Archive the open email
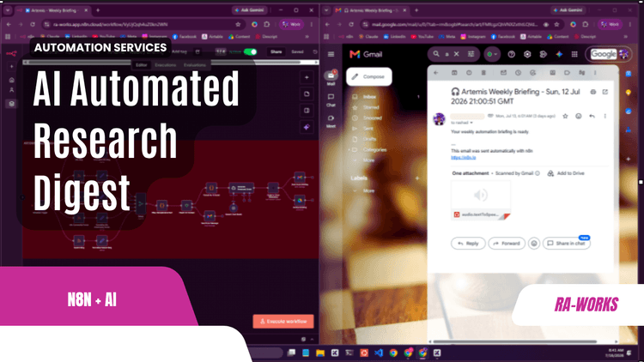 pos(454,73)
